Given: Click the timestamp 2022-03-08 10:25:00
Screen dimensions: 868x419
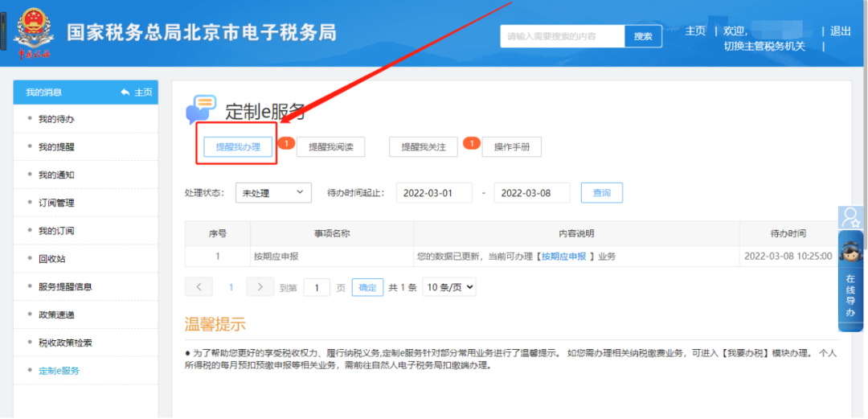Looking at the screenshot, I should pyautogui.click(x=788, y=256).
